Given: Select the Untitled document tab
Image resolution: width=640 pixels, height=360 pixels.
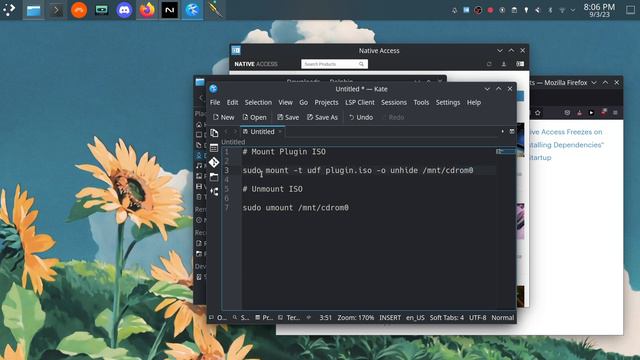Looking at the screenshot, I should click(262, 132).
